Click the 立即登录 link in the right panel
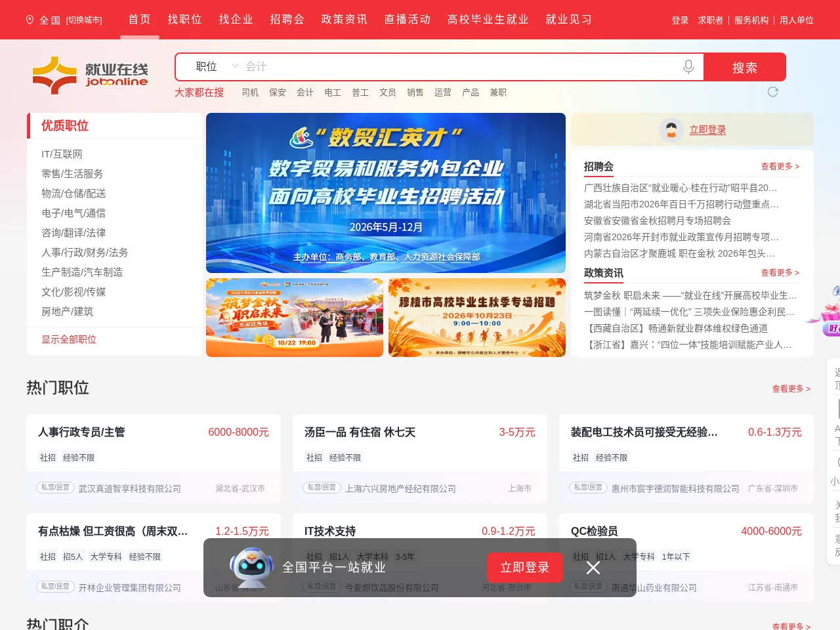 707,130
